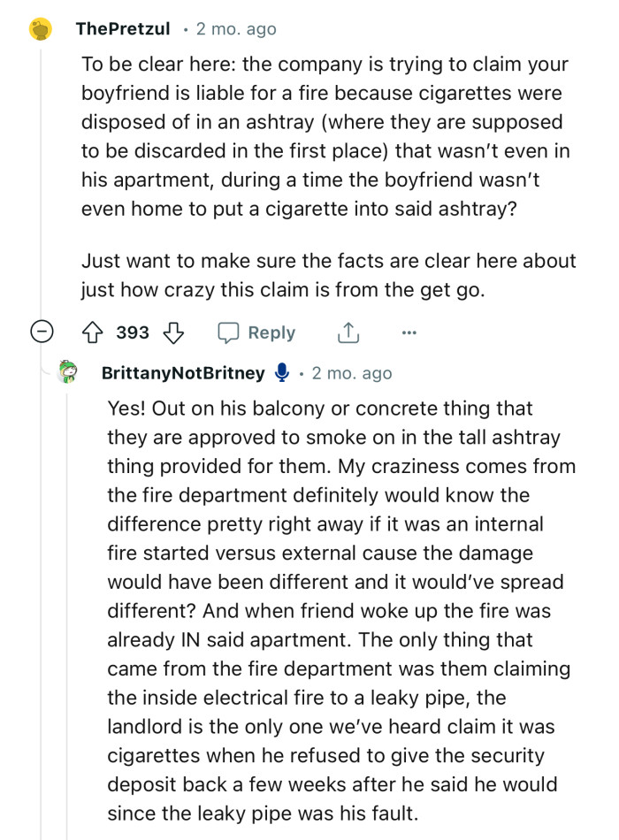Open more options via the ellipsis icon
This screenshot has height=840, width=619.
(x=409, y=332)
